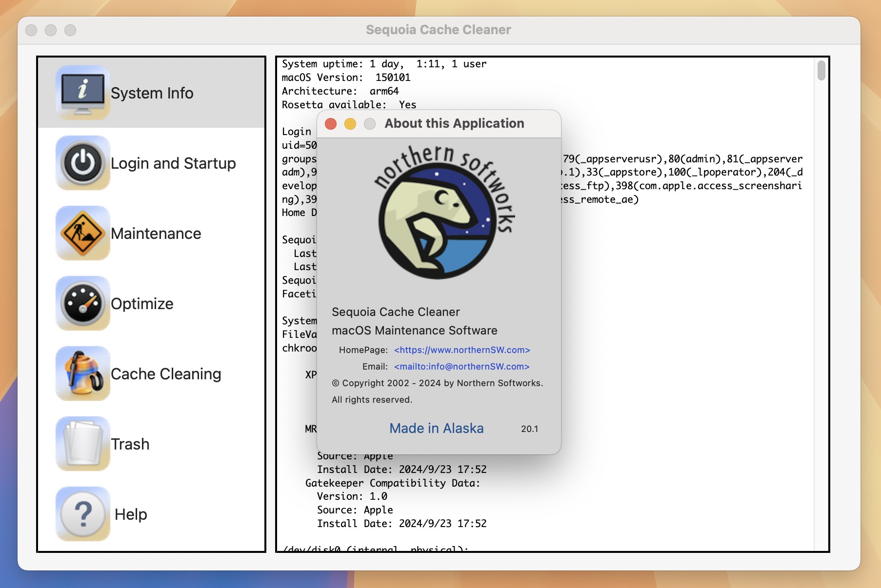Click 'All rights reserved.' text
881x588 pixels.
tap(372, 400)
